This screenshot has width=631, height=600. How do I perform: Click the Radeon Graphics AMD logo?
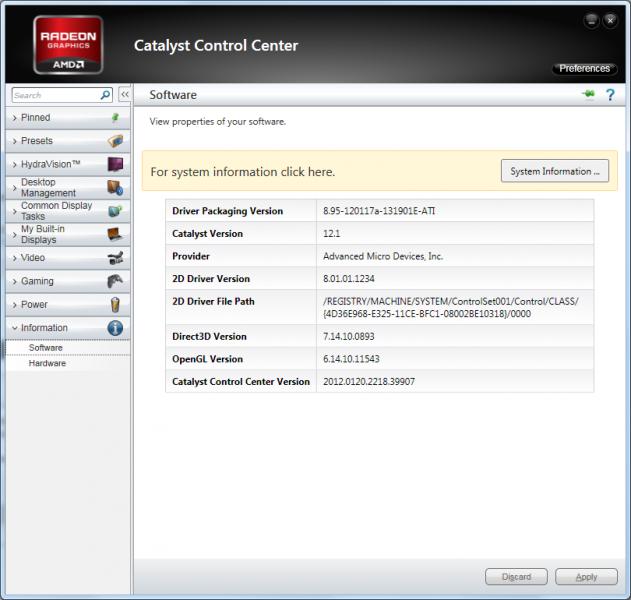68,45
